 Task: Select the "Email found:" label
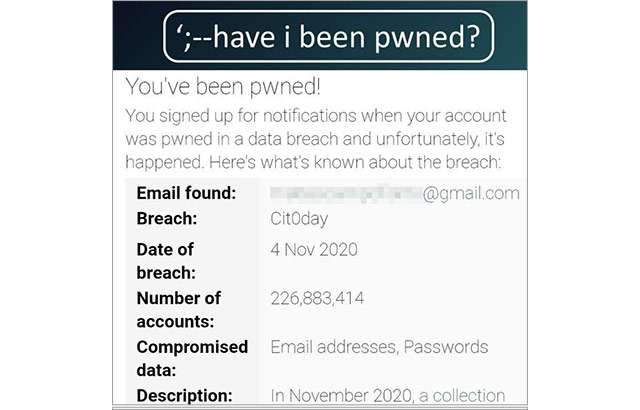(x=186, y=193)
